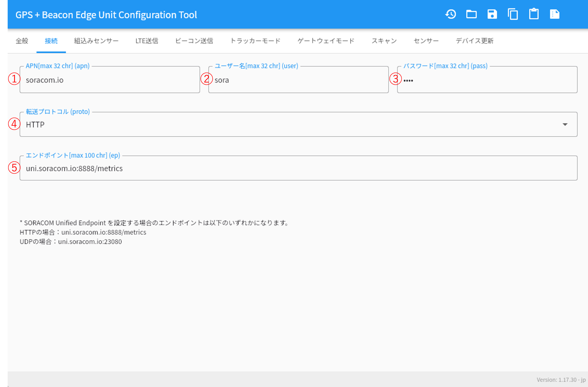
Task: Open the 転送プロトコル HTTP dropdown
Action: (298, 124)
